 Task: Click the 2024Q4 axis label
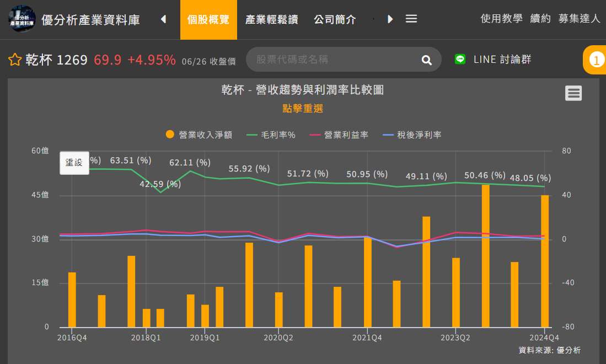pyautogui.click(x=544, y=338)
